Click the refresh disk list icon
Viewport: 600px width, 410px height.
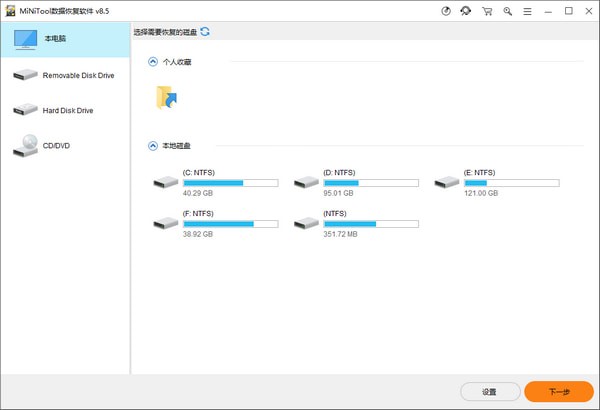(x=205, y=32)
